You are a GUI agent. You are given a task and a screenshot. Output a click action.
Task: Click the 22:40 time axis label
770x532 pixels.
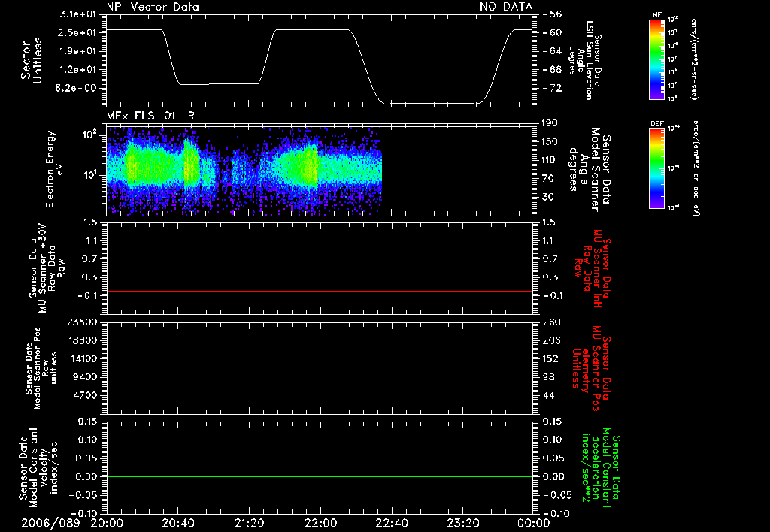[x=391, y=524]
